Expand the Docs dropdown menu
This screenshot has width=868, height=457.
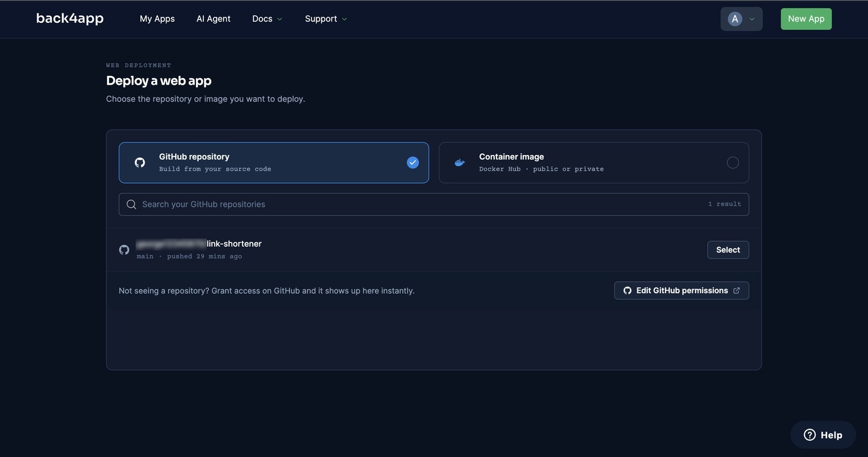pyautogui.click(x=267, y=19)
